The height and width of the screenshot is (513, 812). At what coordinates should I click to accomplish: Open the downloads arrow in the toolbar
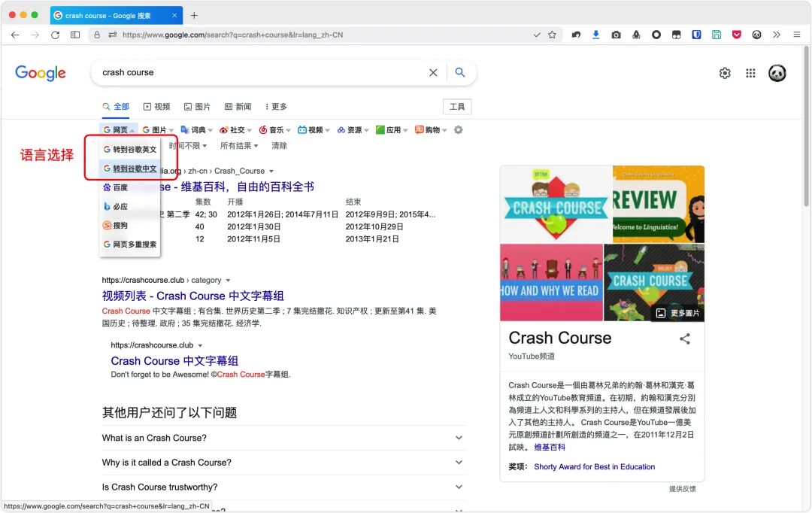click(x=596, y=35)
